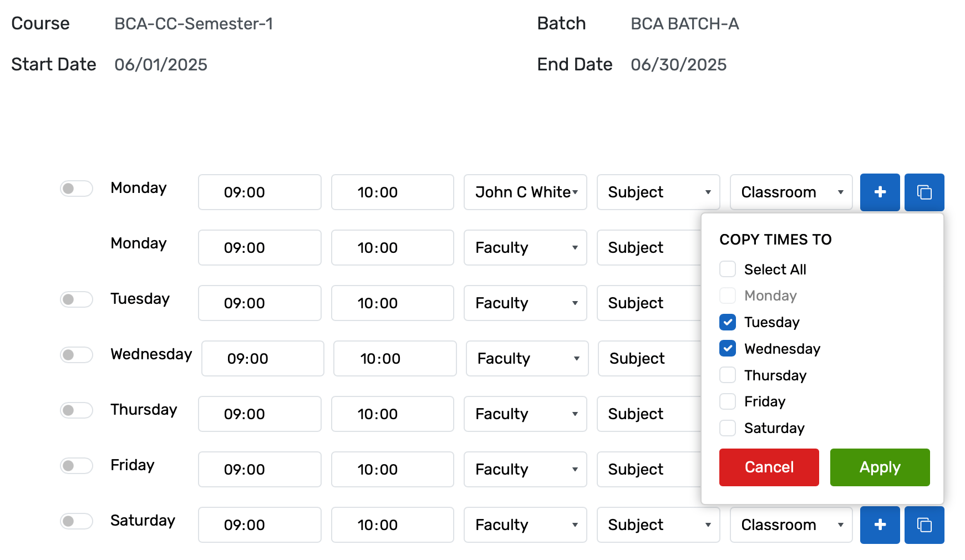The image size is (965, 560).
Task: Check Thursday in Copy Times To
Action: pos(727,375)
